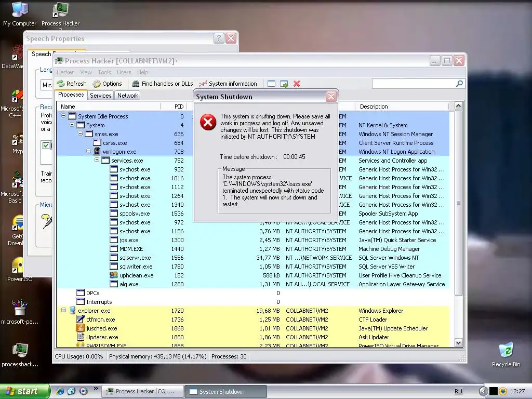Click the DPCs row icon
This screenshot has width=532, height=399.
click(81, 292)
